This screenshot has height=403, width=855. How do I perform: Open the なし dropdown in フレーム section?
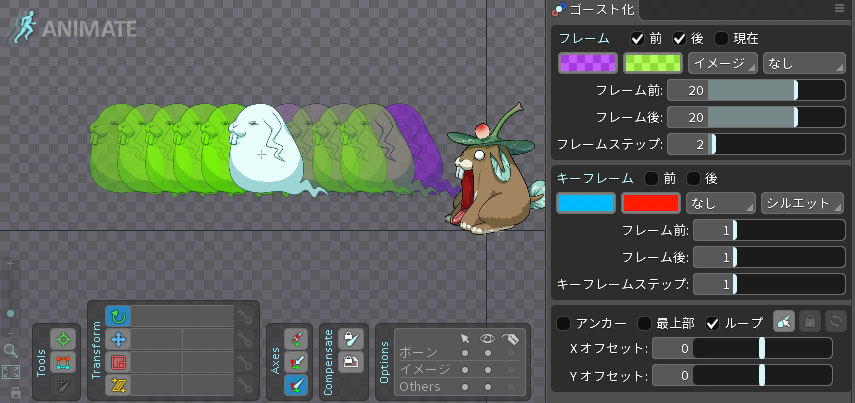pyautogui.click(x=804, y=63)
